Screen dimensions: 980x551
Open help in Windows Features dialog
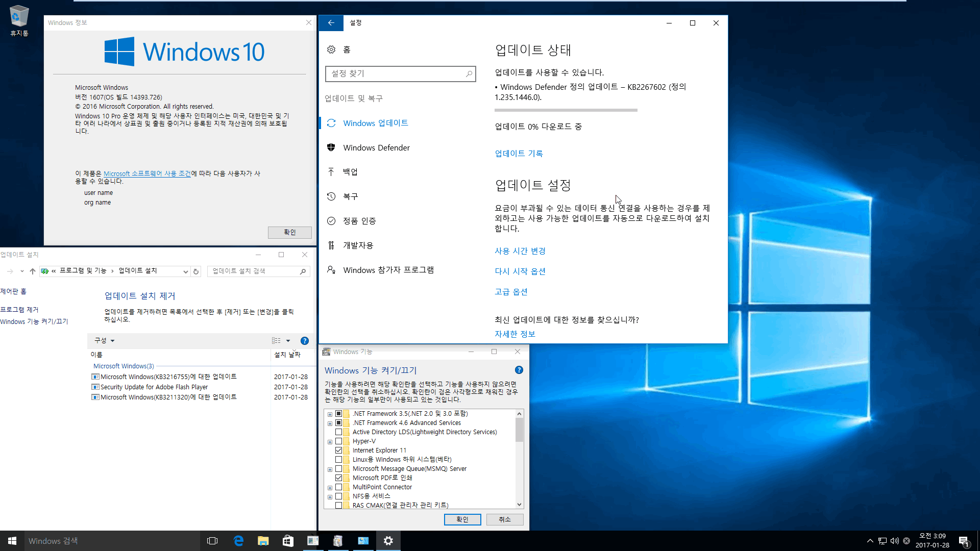(519, 370)
